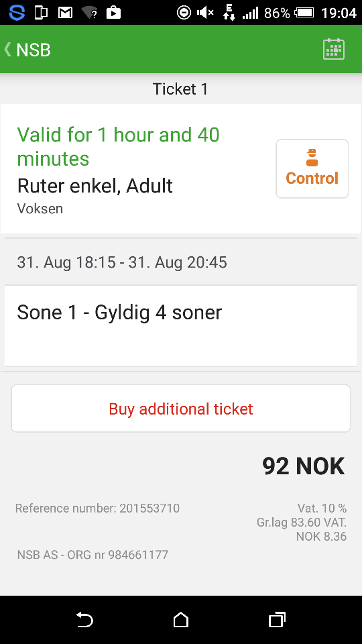Tap the battery indicator in status bar
The height and width of the screenshot is (644, 362).
click(304, 13)
